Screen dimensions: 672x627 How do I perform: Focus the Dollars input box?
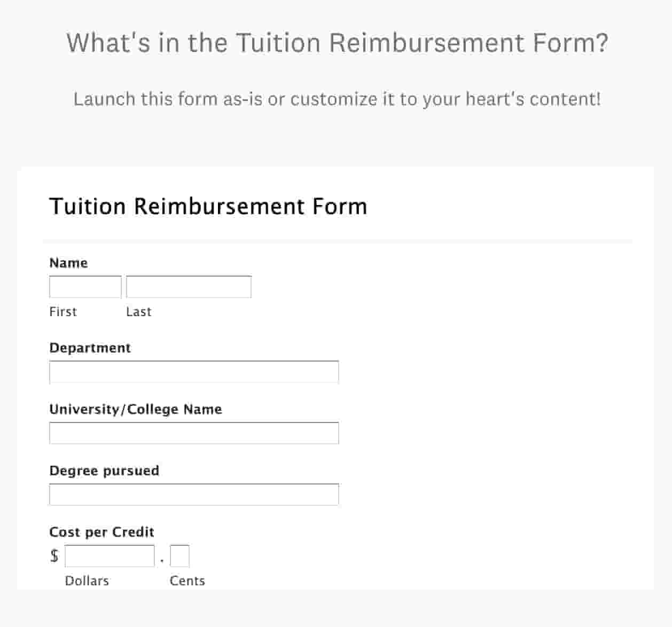pyautogui.click(x=110, y=556)
